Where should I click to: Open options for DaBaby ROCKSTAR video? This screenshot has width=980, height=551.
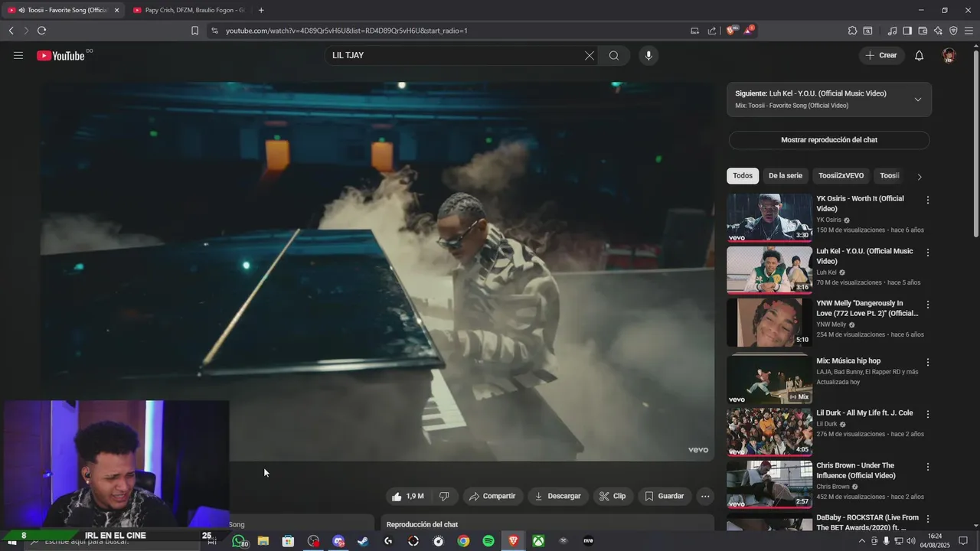[928, 519]
